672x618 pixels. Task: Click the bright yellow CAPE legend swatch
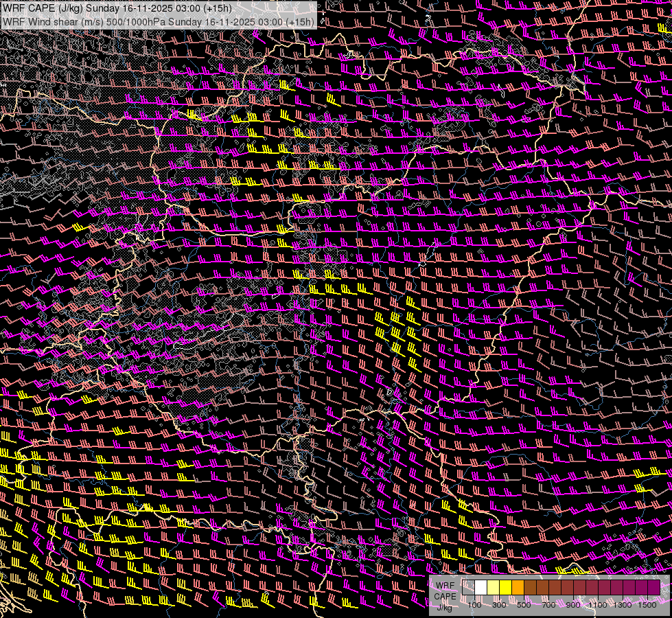pos(506,588)
